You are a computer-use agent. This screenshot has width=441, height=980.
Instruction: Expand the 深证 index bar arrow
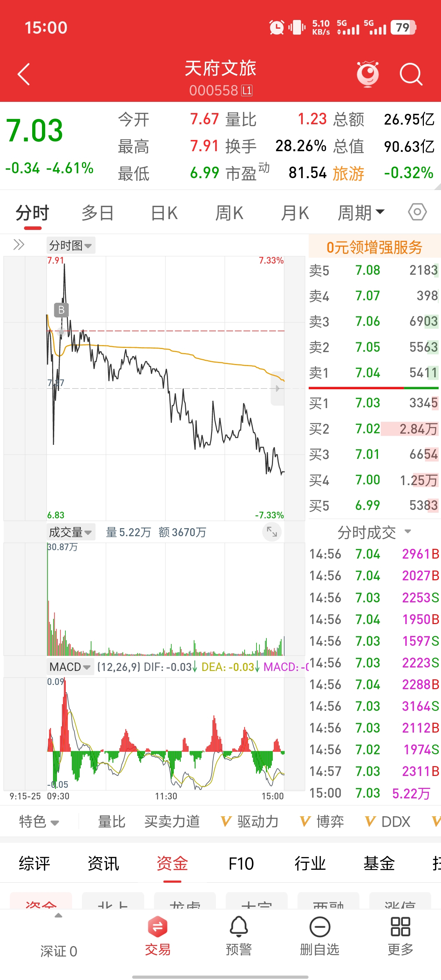pyautogui.click(x=58, y=916)
